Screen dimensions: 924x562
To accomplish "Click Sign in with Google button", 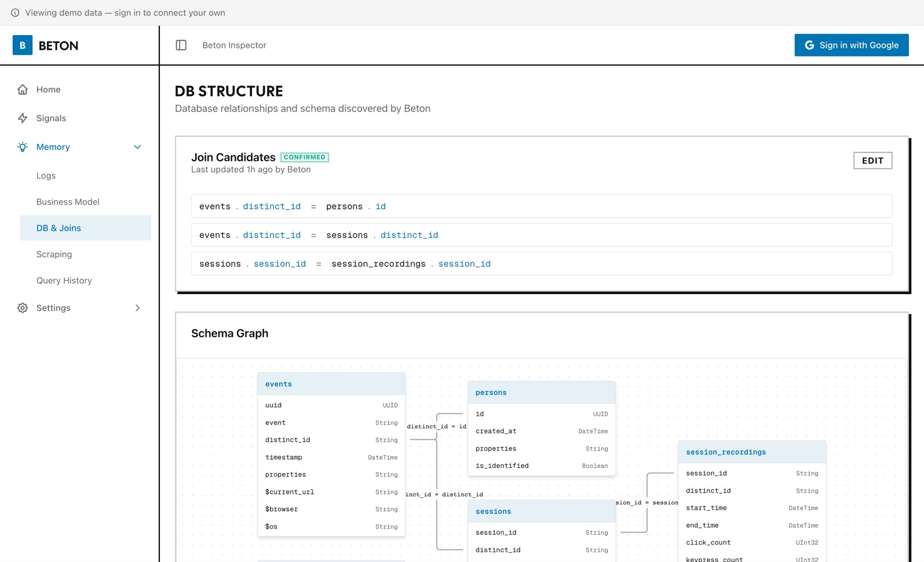I will 851,45.
